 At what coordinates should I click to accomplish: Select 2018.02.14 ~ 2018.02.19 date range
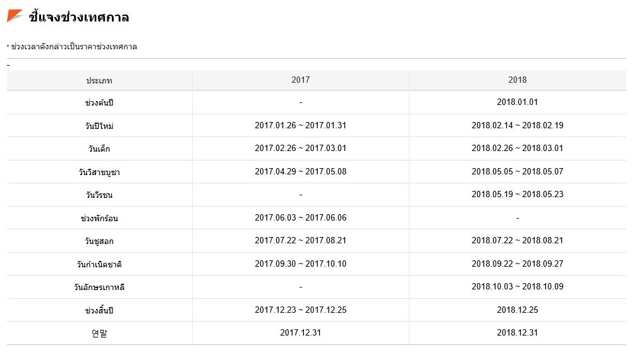518,125
